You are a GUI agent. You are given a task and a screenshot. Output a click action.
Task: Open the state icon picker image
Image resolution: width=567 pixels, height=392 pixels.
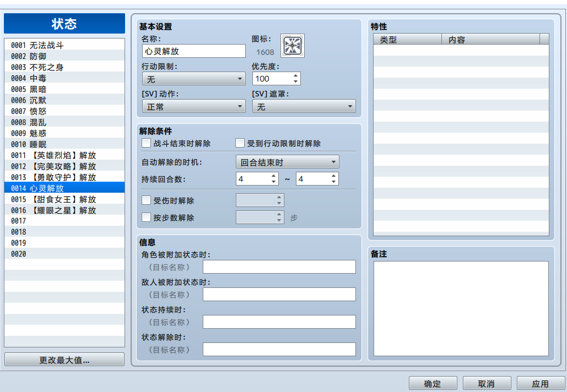pos(293,46)
